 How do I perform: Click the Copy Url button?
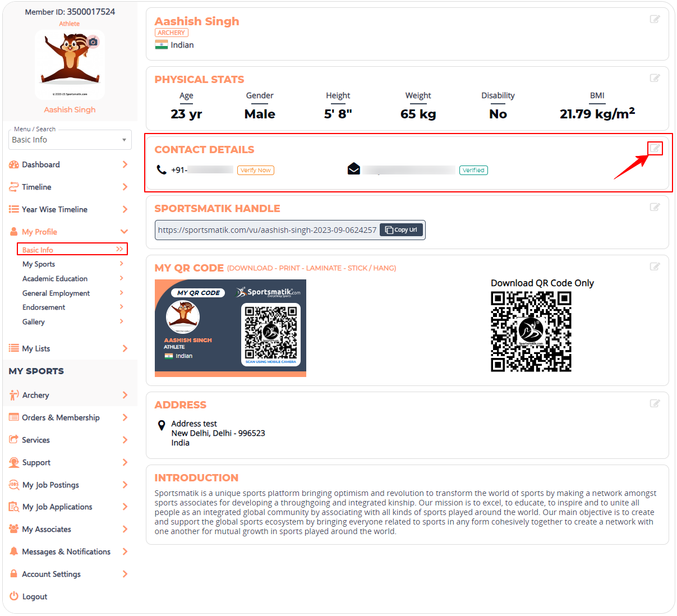click(x=401, y=230)
